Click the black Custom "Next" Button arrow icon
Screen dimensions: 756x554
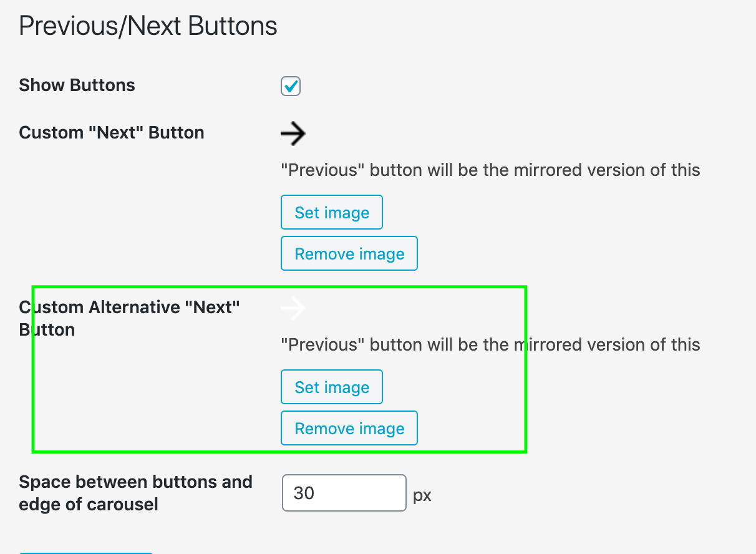tap(293, 133)
